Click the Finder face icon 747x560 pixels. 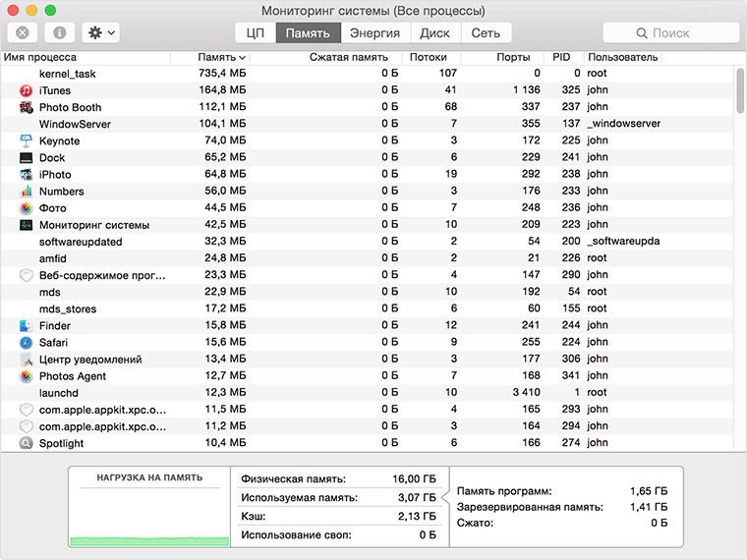(27, 326)
